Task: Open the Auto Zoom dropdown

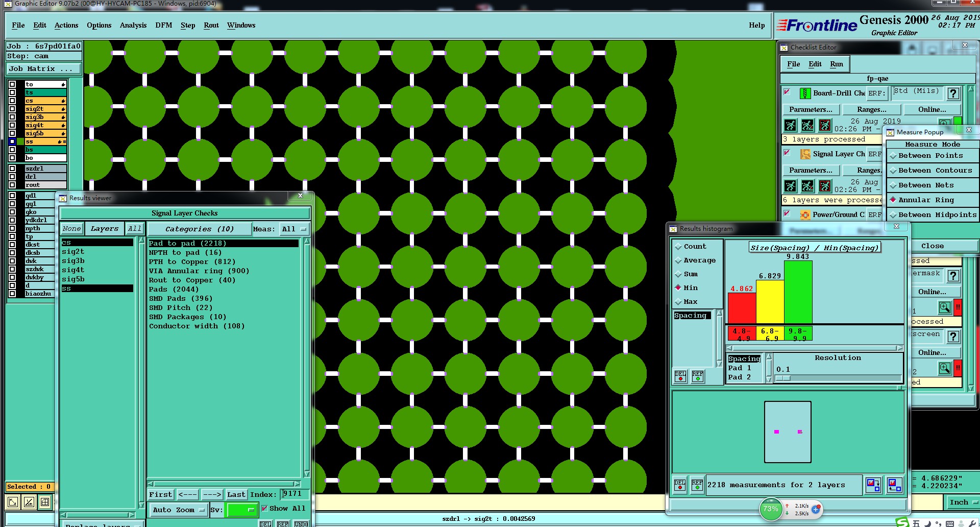Action: (179, 510)
